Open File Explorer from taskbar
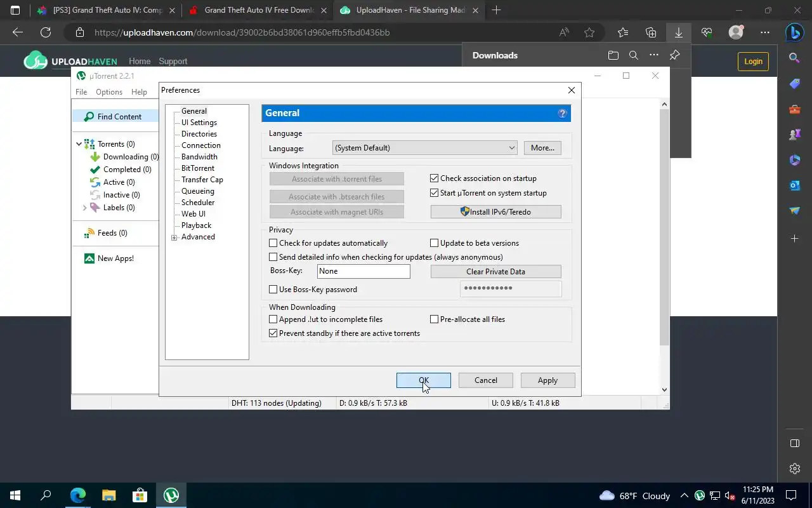The width and height of the screenshot is (812, 508). click(108, 495)
